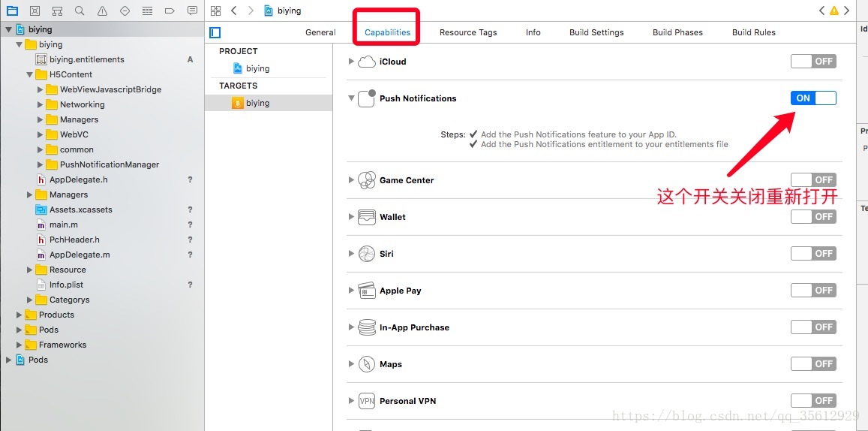Viewport: 868px width, 431px height.
Task: Click the iCloud cloud icon
Action: [366, 62]
